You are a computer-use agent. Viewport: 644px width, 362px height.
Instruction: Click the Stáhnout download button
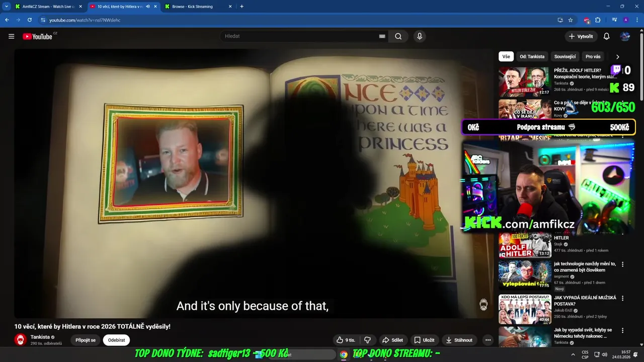coord(459,340)
